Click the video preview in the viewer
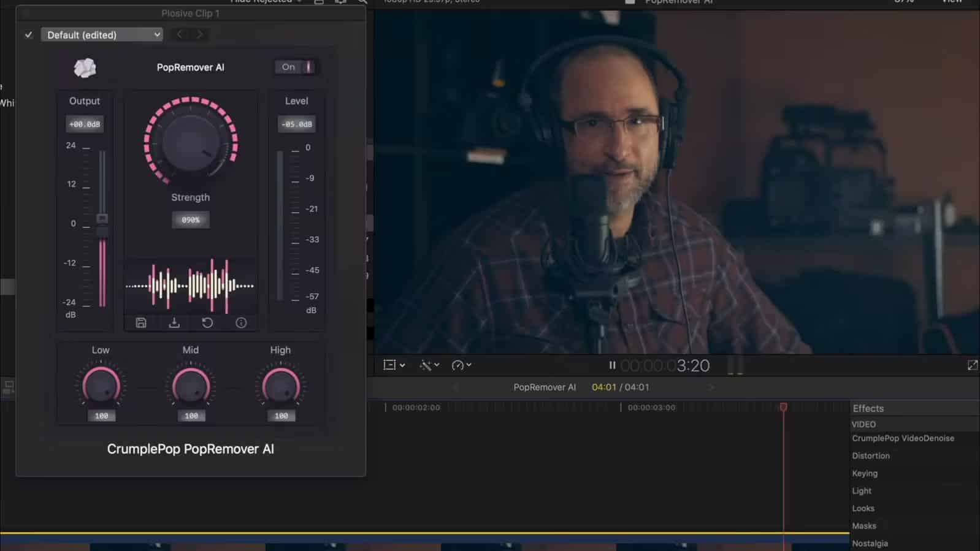 (677, 182)
